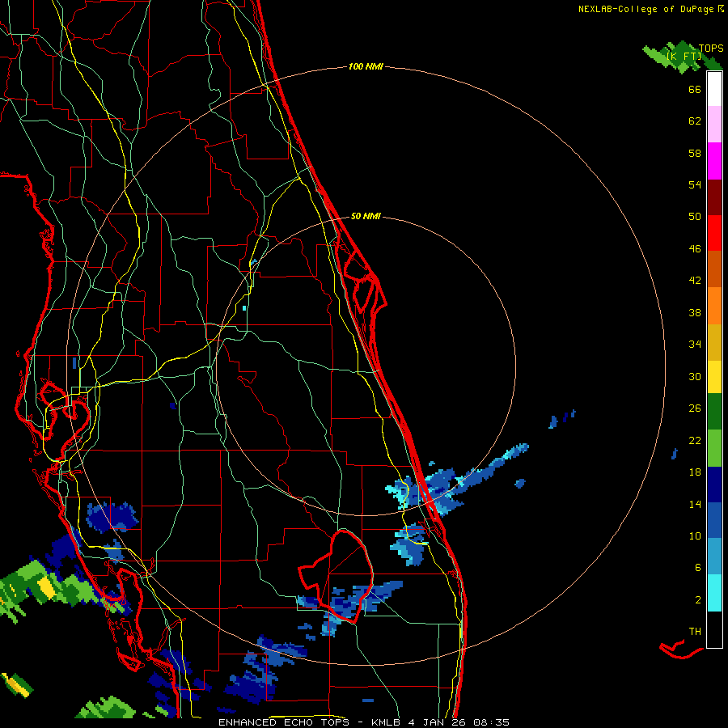Screen dimensions: 728x728
Task: Click the "14" legend value
Action: [695, 504]
